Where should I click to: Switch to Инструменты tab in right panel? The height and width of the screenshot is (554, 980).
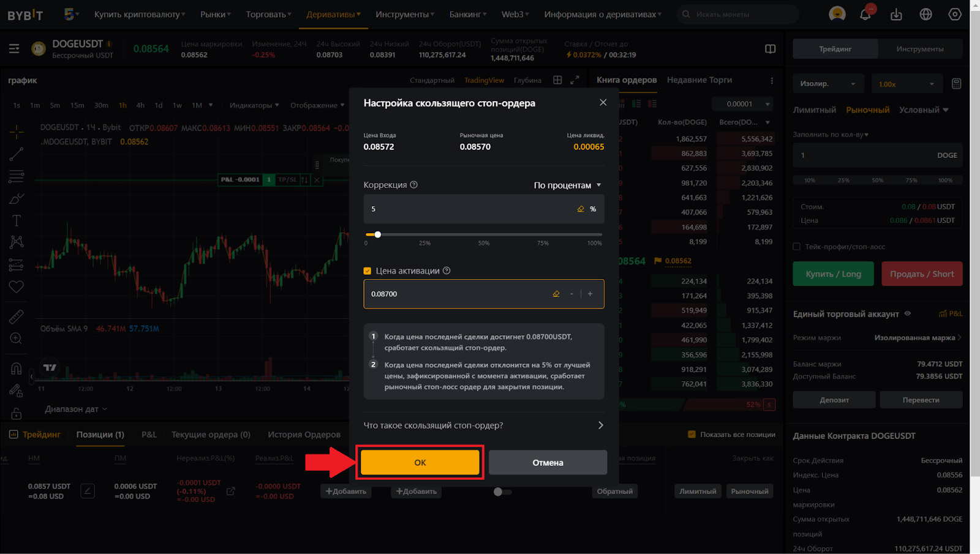(x=920, y=49)
